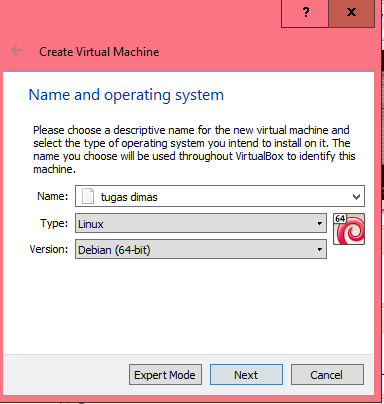Expand the Name field dropdown chevron
This screenshot has width=384, height=404.
(356, 197)
